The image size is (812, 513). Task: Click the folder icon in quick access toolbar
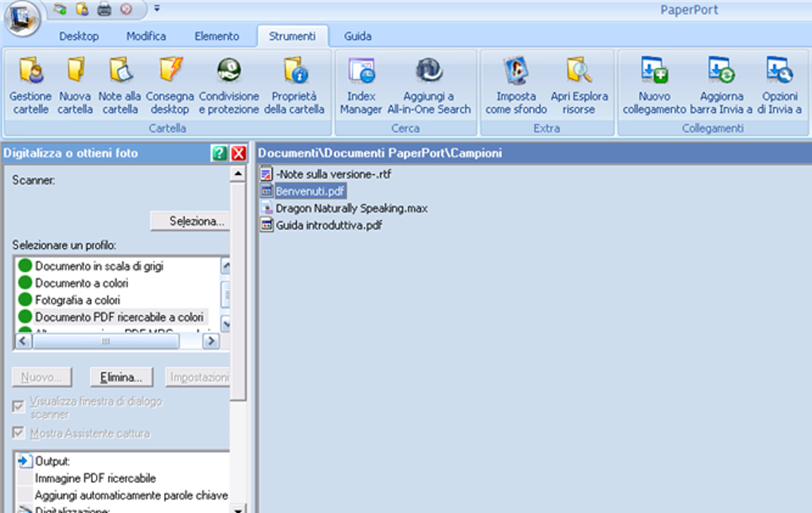tap(82, 9)
